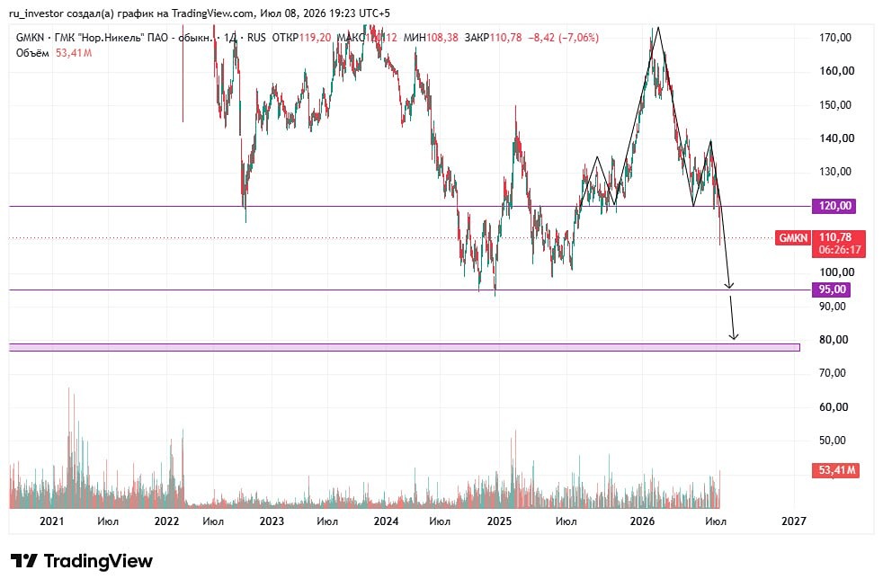
Task: Click the 2024 label on time axis
Action: tap(387, 521)
